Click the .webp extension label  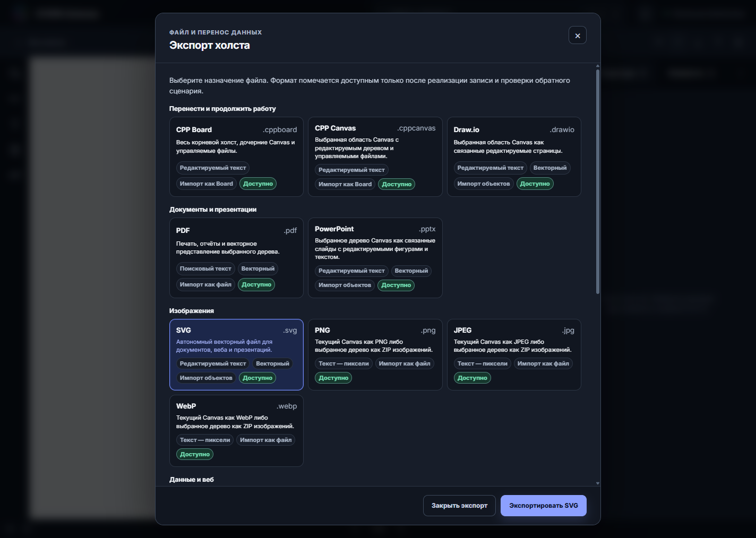287,406
